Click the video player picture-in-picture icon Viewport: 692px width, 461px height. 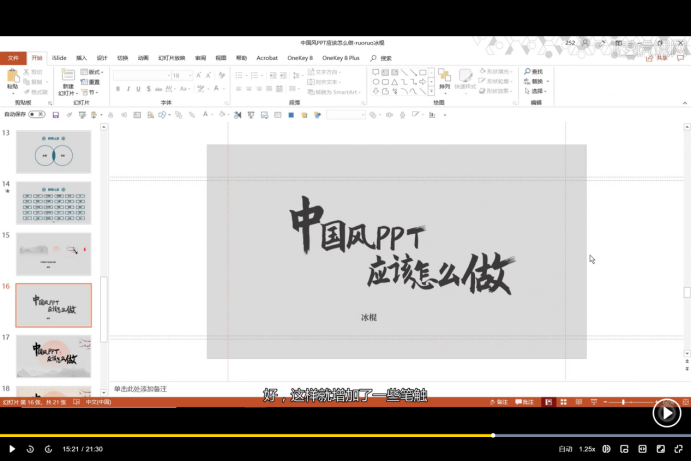(624, 449)
